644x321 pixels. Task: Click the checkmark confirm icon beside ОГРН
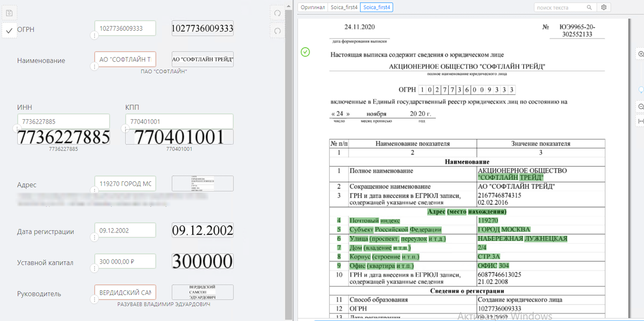(x=9, y=30)
